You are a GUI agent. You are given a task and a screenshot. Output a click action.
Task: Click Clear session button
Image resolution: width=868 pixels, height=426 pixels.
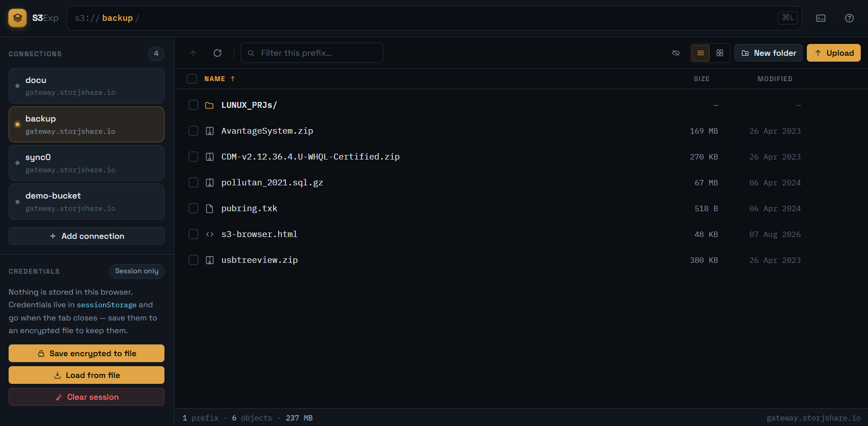[87, 397]
